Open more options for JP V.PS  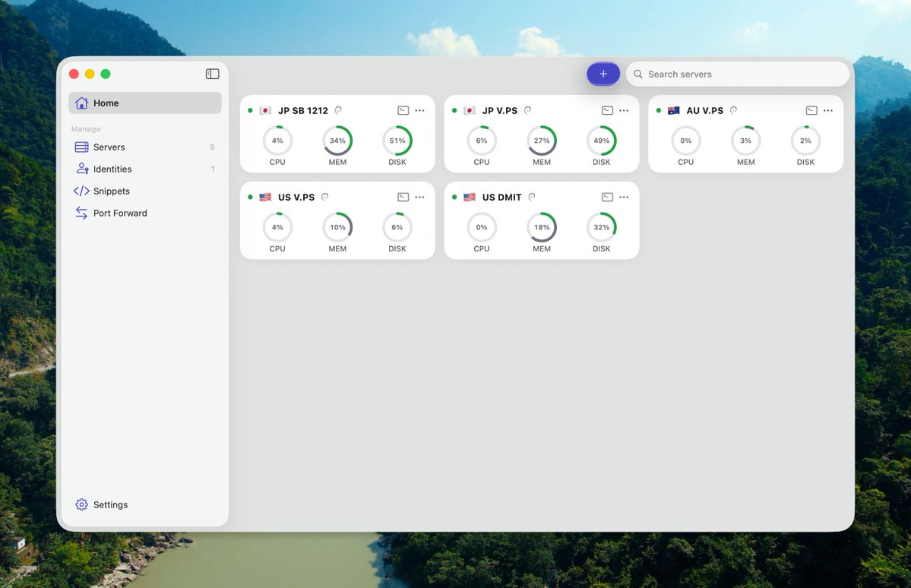(624, 110)
